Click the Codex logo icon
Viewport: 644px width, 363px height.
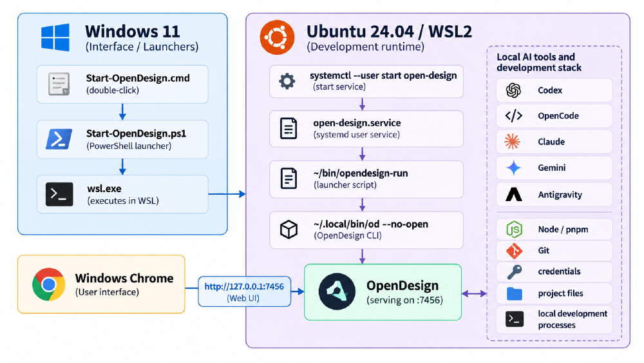click(513, 90)
